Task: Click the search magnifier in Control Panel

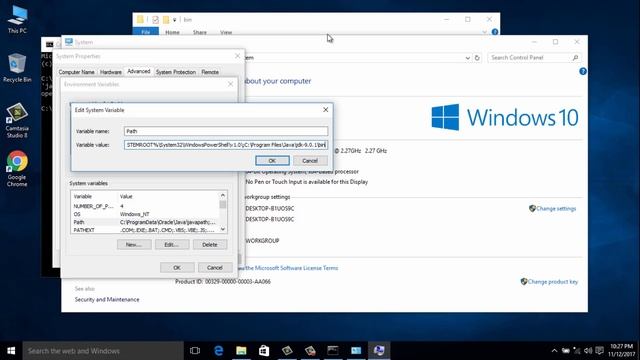Action: click(575, 58)
